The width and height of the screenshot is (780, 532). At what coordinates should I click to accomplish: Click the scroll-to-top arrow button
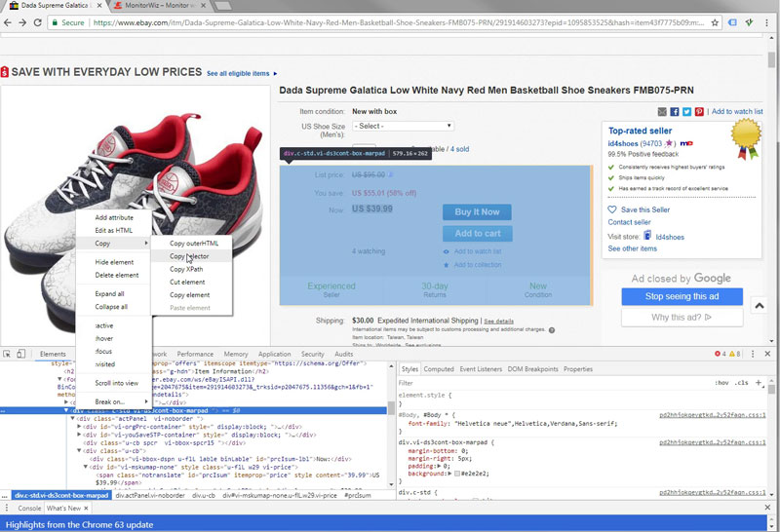click(760, 306)
